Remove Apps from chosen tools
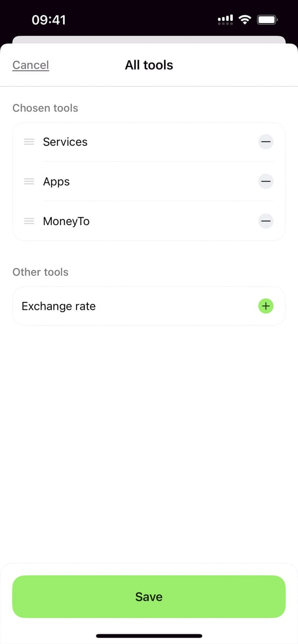Image resolution: width=298 pixels, height=644 pixels. [266, 182]
